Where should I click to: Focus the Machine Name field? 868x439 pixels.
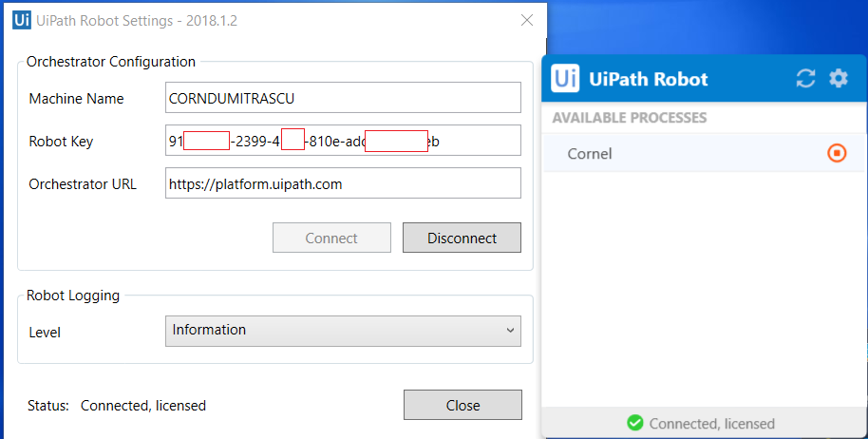click(343, 98)
